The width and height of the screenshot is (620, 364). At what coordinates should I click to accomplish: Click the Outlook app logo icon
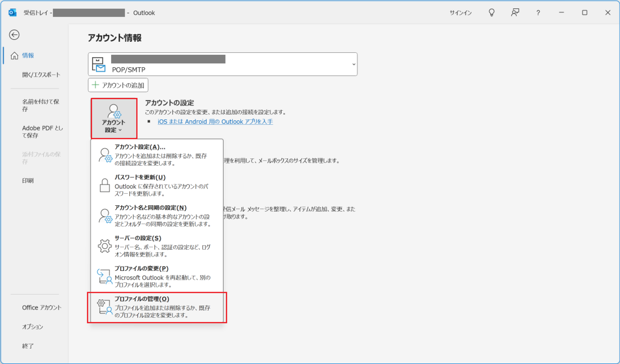12,13
